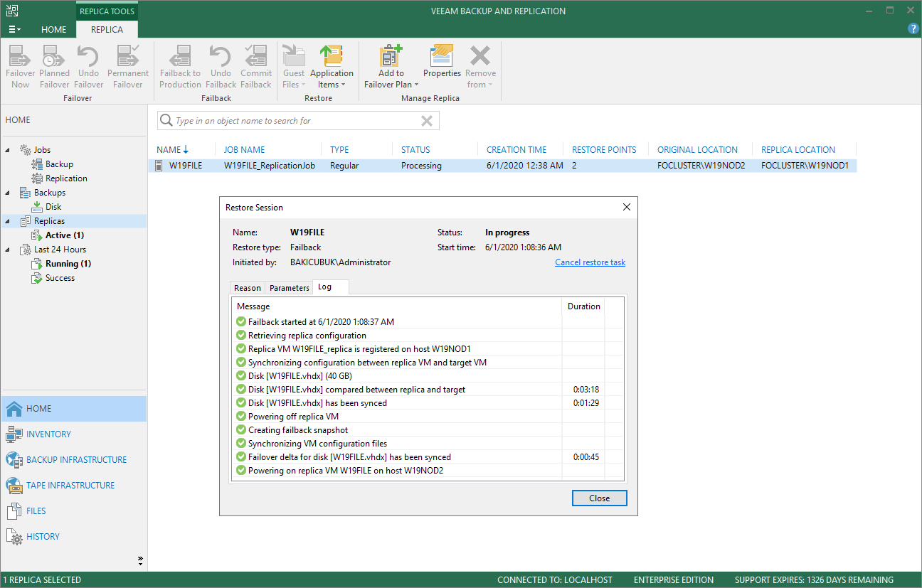Select the W19FILE replica row
This screenshot has height=588, width=922.
coord(503,166)
